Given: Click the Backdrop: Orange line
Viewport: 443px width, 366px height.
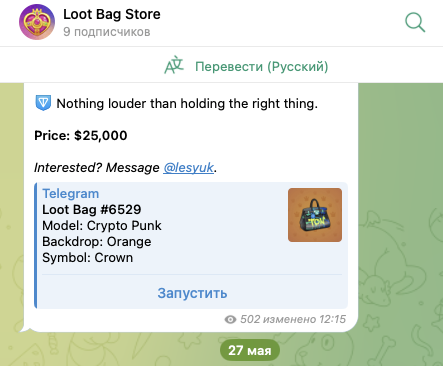Looking at the screenshot, I should click(97, 242).
